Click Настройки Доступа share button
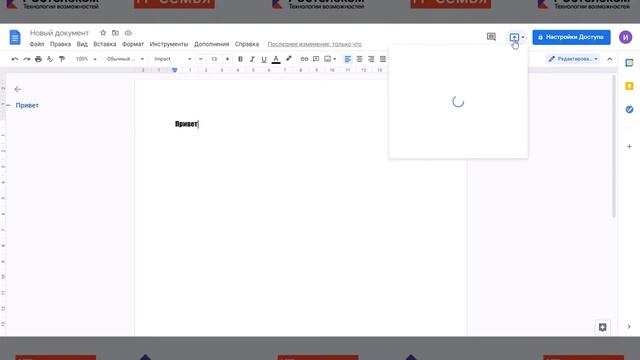This screenshot has height=360, width=640. [x=571, y=37]
